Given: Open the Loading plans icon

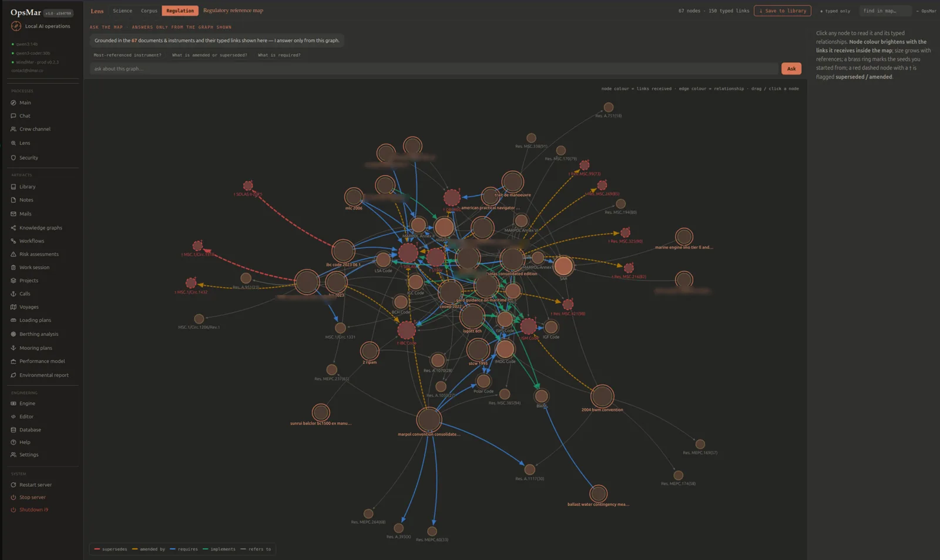Looking at the screenshot, I should 14,321.
